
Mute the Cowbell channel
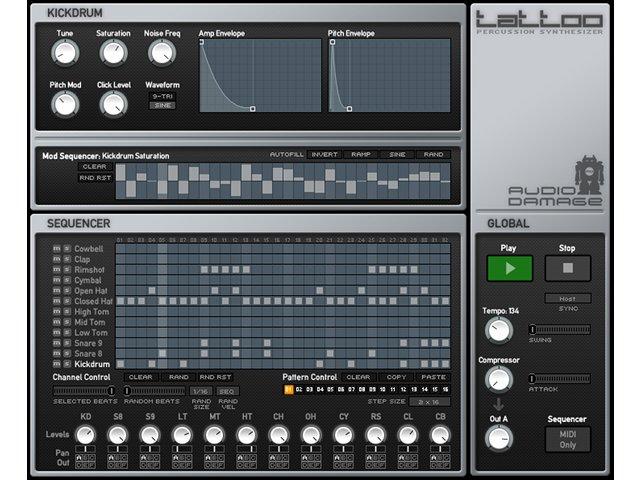(x=56, y=249)
